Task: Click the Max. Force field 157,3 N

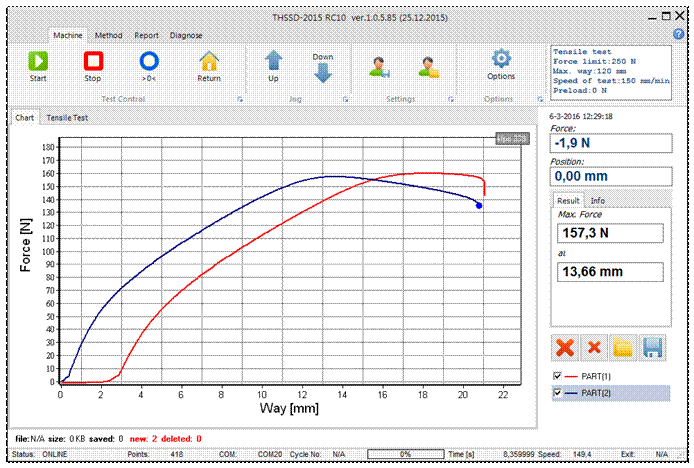Action: tap(610, 233)
